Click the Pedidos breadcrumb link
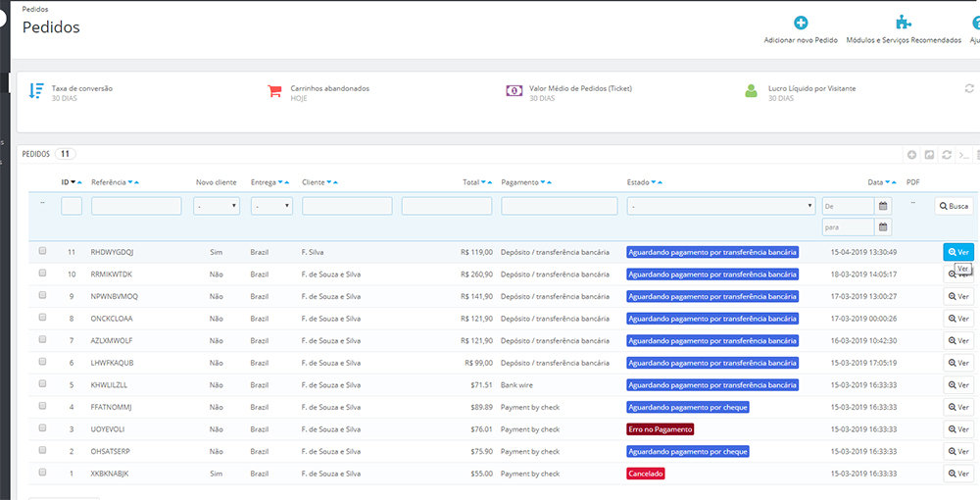Screen dimensions: 980x500 click(x=34, y=9)
